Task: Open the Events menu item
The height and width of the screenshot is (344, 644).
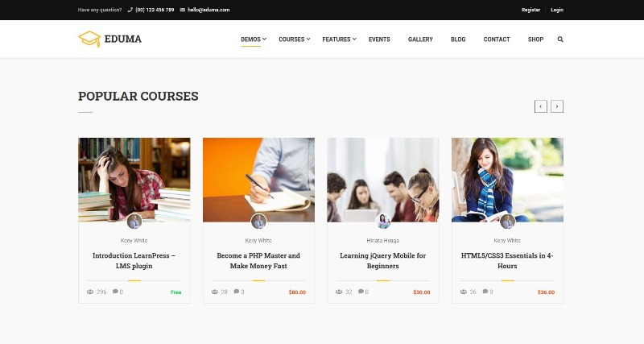Action: click(379, 39)
